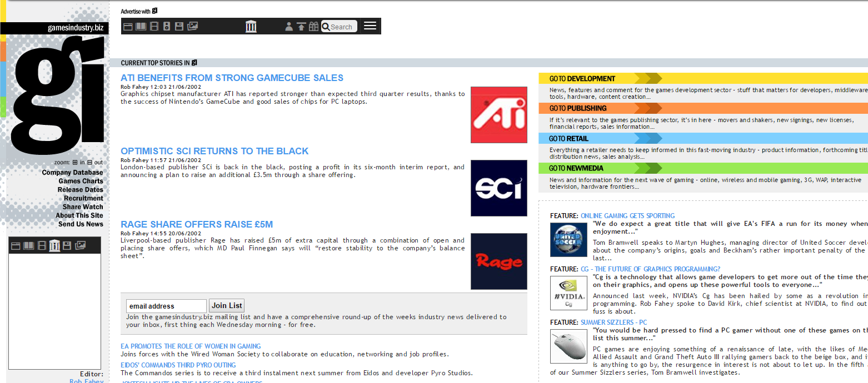Image resolution: width=868 pixels, height=383 pixels.
Task: Click the upload arrow icon
Action: (x=301, y=26)
